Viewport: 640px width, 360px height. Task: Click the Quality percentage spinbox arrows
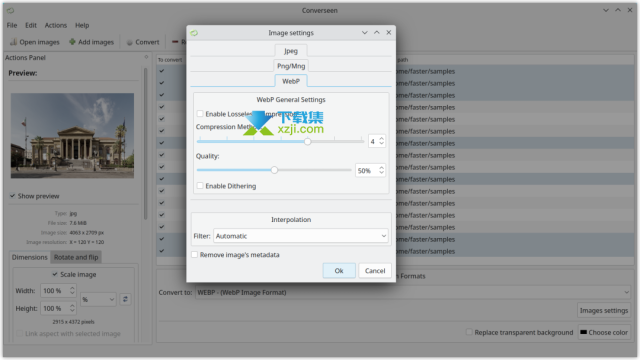[382, 171]
